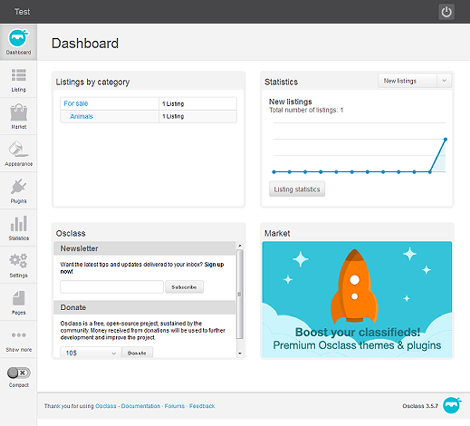Viewport: 470px width, 426px height.
Task: Click the Subscribe newsletter button
Action: 184,287
